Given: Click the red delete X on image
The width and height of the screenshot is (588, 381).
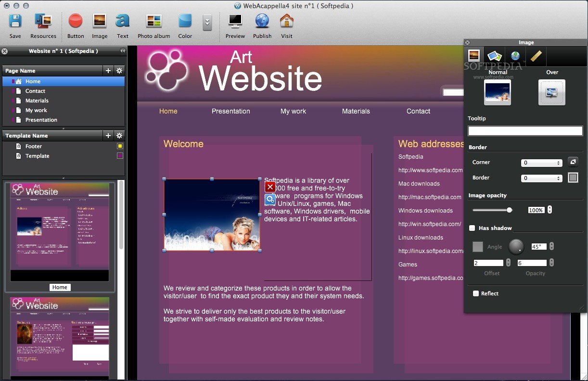Looking at the screenshot, I should (270, 187).
